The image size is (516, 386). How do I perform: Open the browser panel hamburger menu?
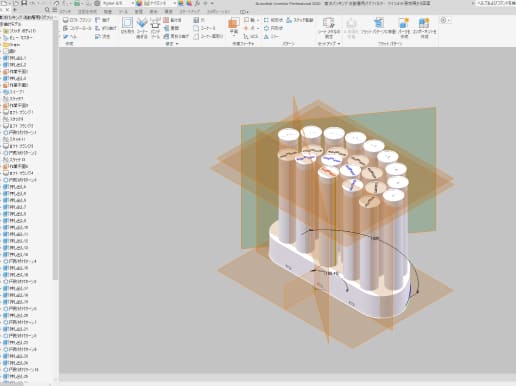[55, 10]
